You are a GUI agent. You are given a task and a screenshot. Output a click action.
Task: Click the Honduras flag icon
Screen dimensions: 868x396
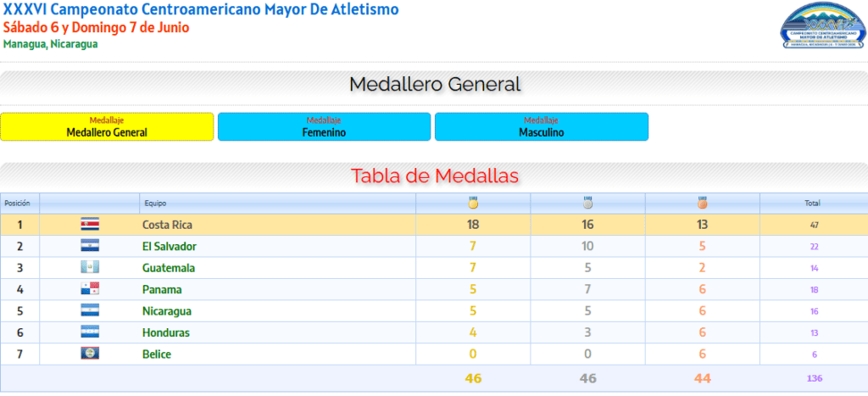point(90,332)
